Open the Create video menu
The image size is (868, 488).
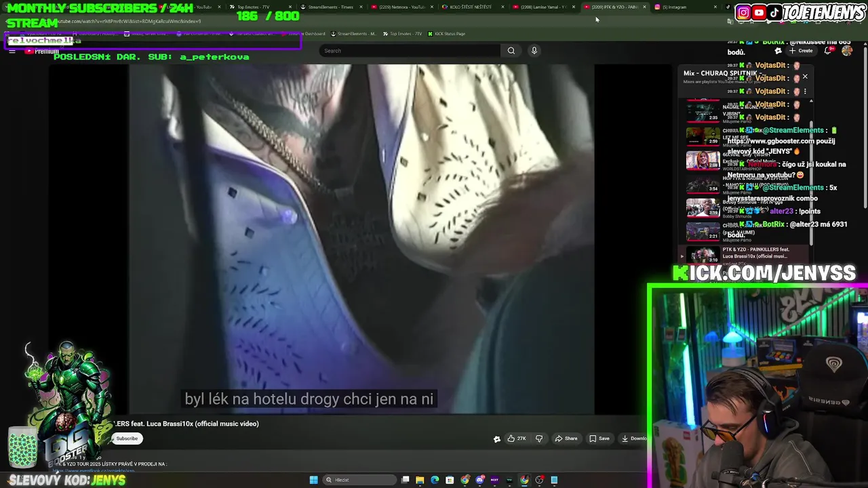coord(800,51)
